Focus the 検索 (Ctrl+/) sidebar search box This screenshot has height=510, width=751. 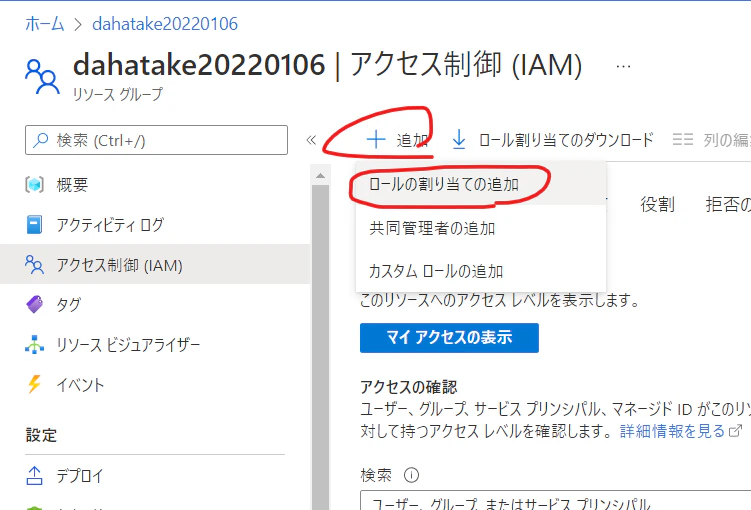pos(156,140)
